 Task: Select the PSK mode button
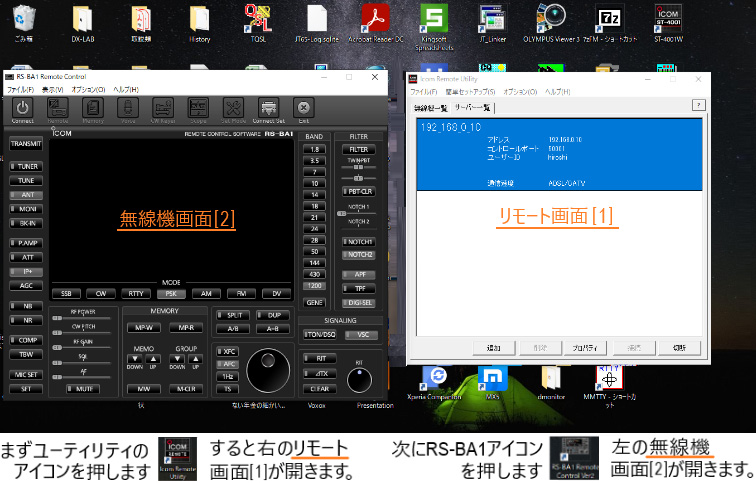pyautogui.click(x=171, y=294)
